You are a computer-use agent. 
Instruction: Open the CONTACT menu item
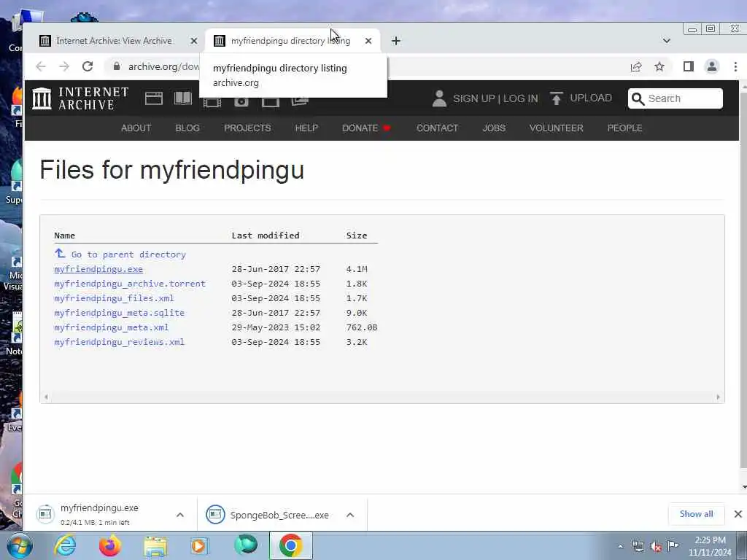point(438,128)
